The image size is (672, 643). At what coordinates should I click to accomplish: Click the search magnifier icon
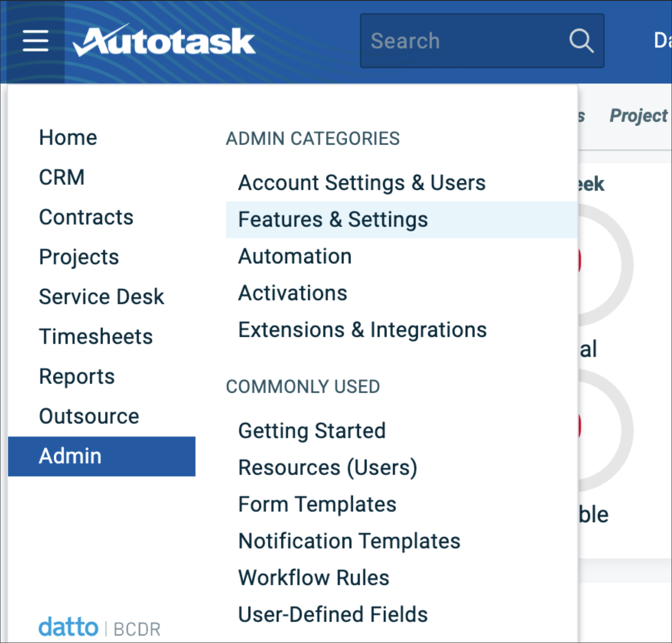581,41
